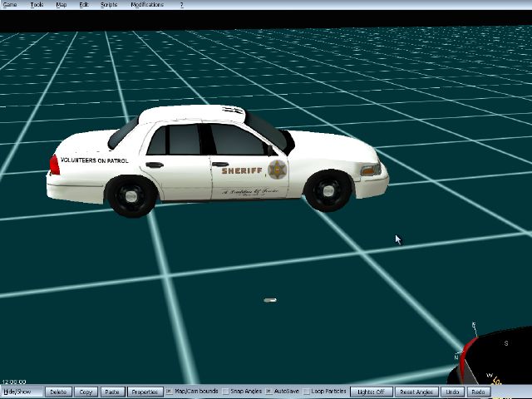
Task: Click the Redo button
Action: (x=479, y=392)
